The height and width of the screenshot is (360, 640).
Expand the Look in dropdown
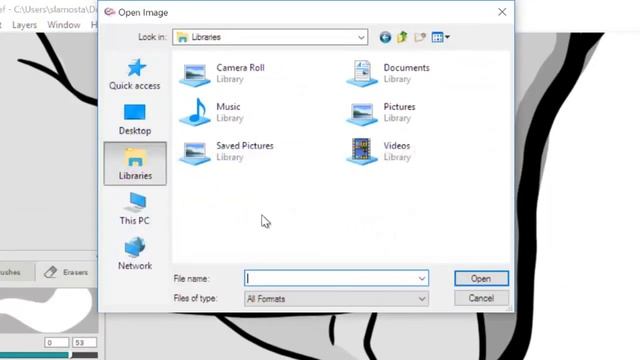(361, 38)
